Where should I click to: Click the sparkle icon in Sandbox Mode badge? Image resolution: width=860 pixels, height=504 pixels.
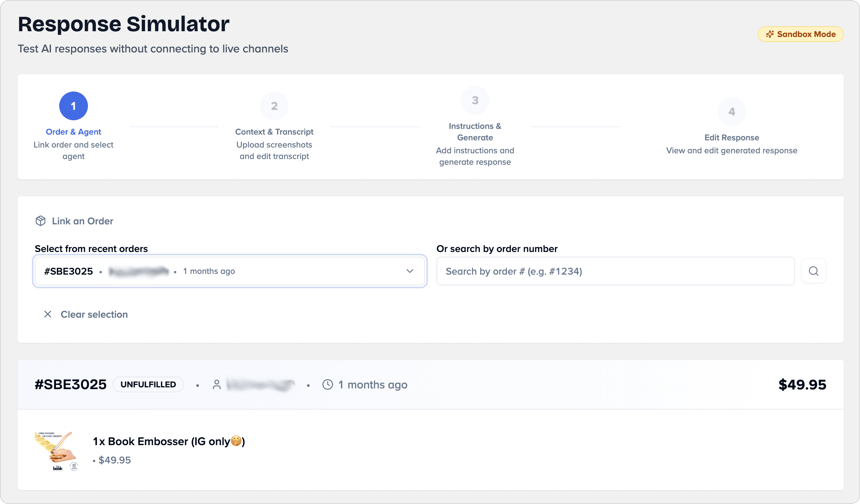tap(770, 34)
